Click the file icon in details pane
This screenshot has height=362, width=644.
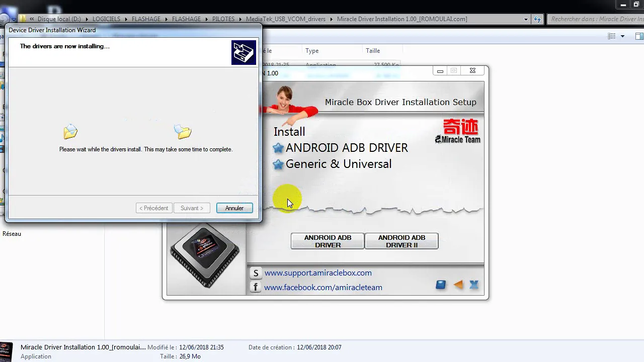[x=7, y=351]
